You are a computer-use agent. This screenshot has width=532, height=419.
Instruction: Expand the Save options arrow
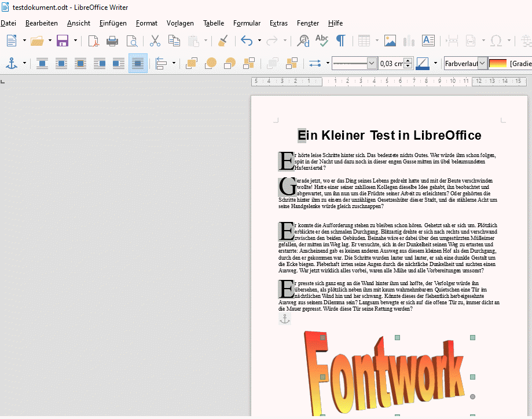coord(75,41)
